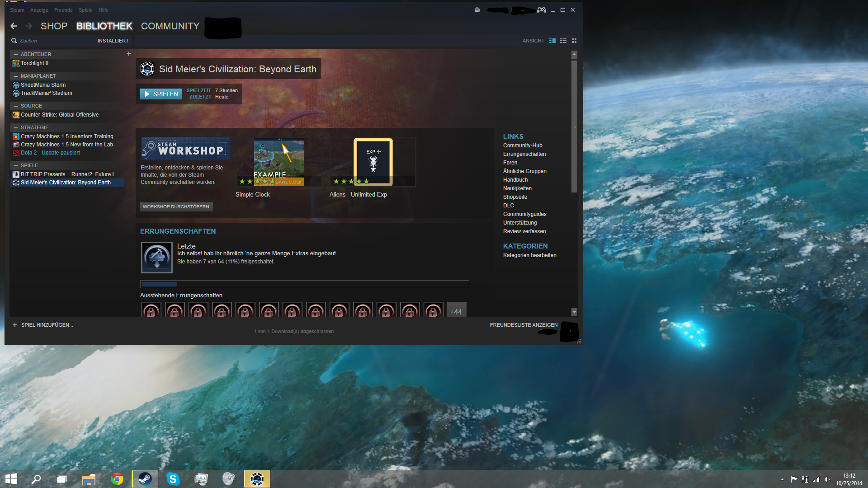Open Action Center flag icon
This screenshot has height=488, width=868.
794,479
